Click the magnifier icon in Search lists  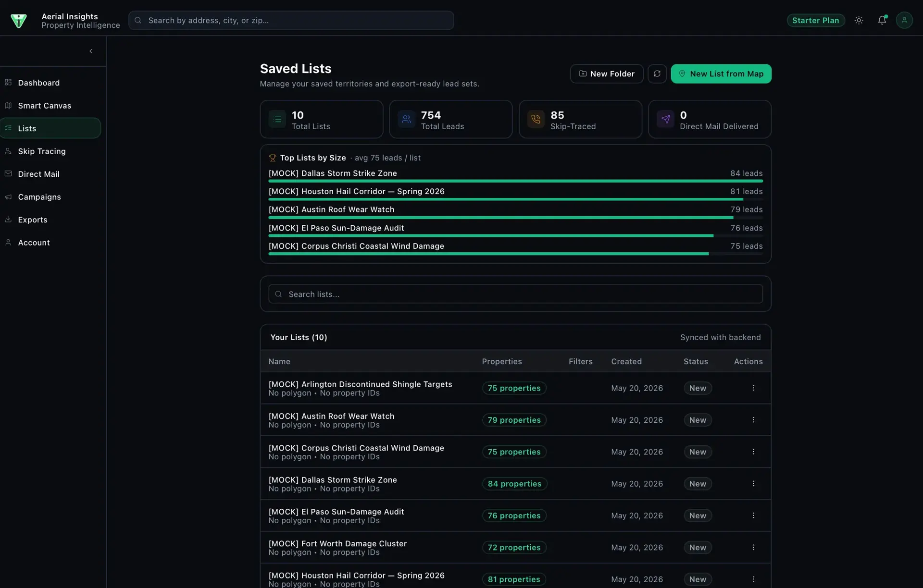(x=278, y=294)
